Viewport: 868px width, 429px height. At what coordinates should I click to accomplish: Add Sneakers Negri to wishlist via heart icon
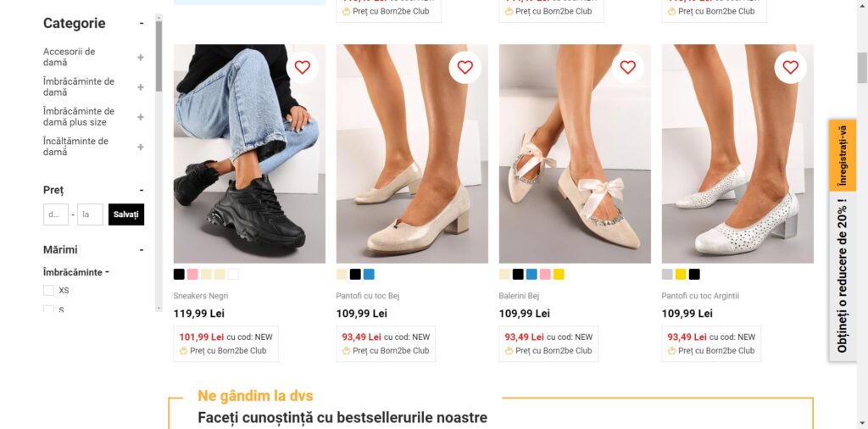303,67
